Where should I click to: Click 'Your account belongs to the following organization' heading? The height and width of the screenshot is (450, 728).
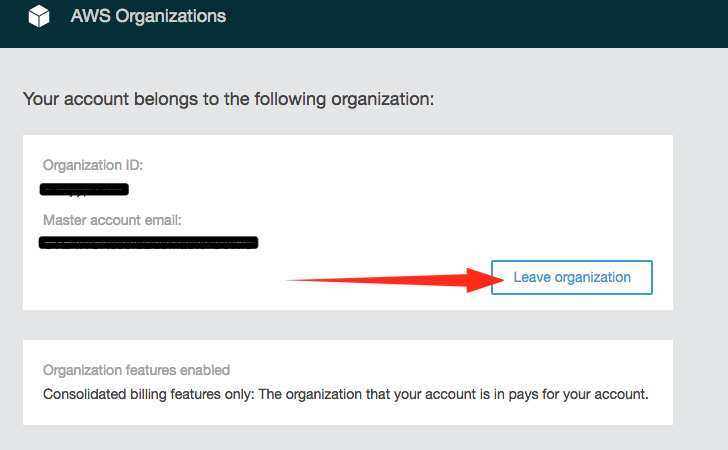tap(228, 99)
